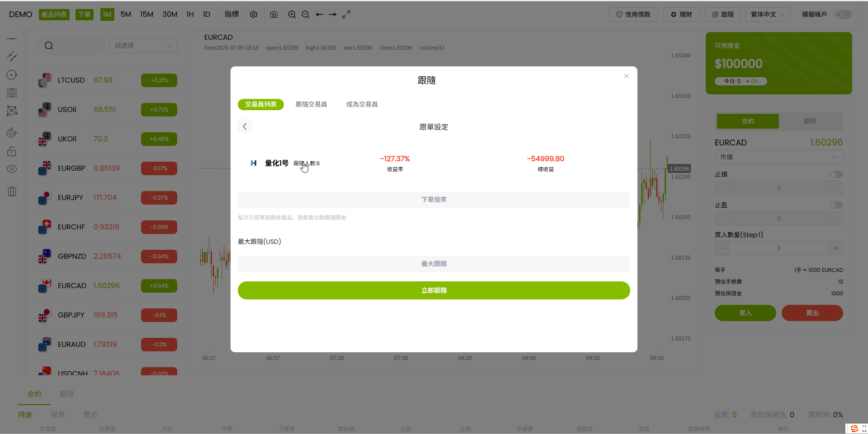The width and height of the screenshot is (868, 434).
Task: Enable the take profit toggle
Action: click(836, 205)
